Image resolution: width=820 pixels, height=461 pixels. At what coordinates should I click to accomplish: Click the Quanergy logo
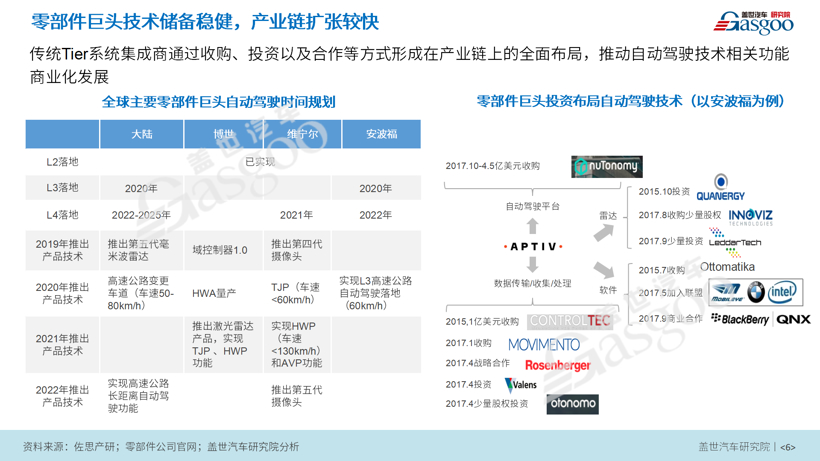coord(721,188)
